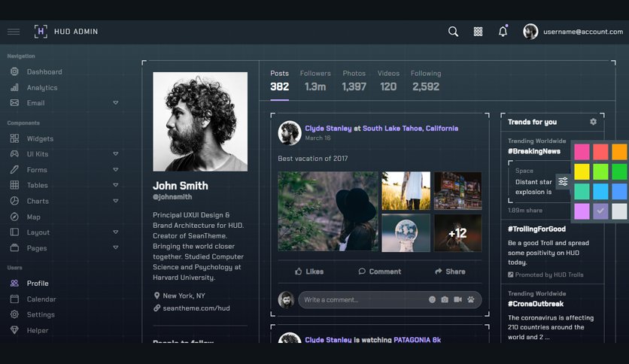The image size is (629, 364).
Task: Open search with magnifier icon
Action: coord(453,32)
